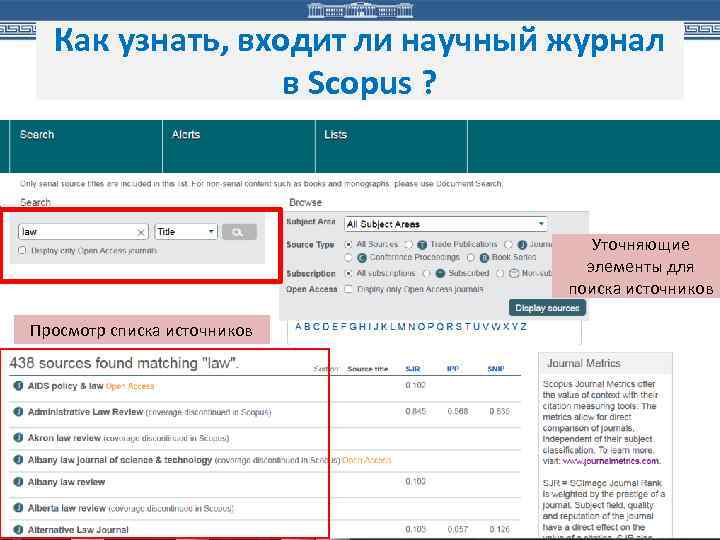This screenshot has width=720, height=540.
Task: Click the Conference Proceedings type icon
Action: (362, 258)
